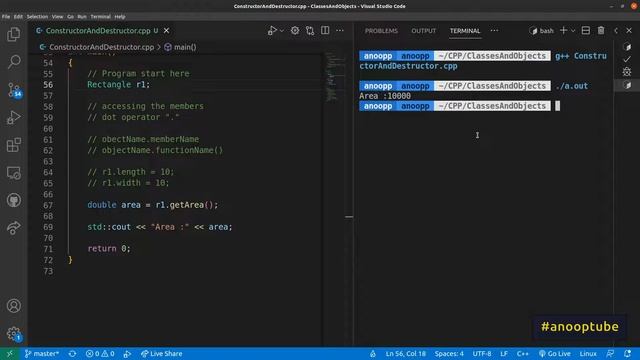Click the checkmark icon in terminal side strip
The width and height of the screenshot is (640, 360).
coord(627,60)
